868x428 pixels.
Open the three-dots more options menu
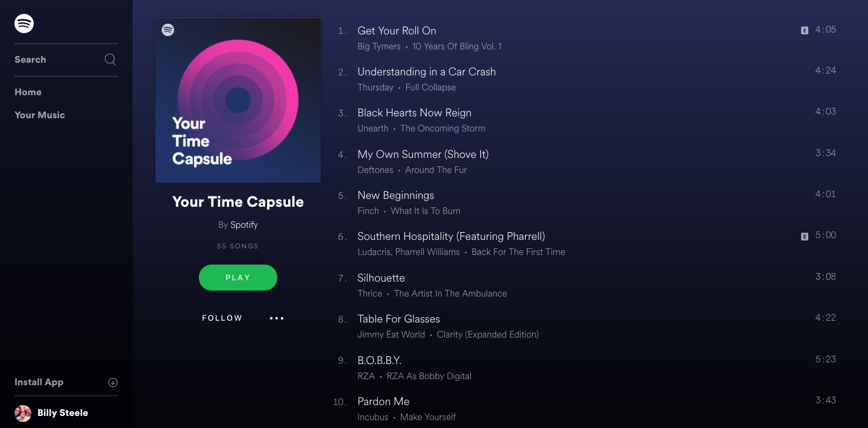click(277, 318)
